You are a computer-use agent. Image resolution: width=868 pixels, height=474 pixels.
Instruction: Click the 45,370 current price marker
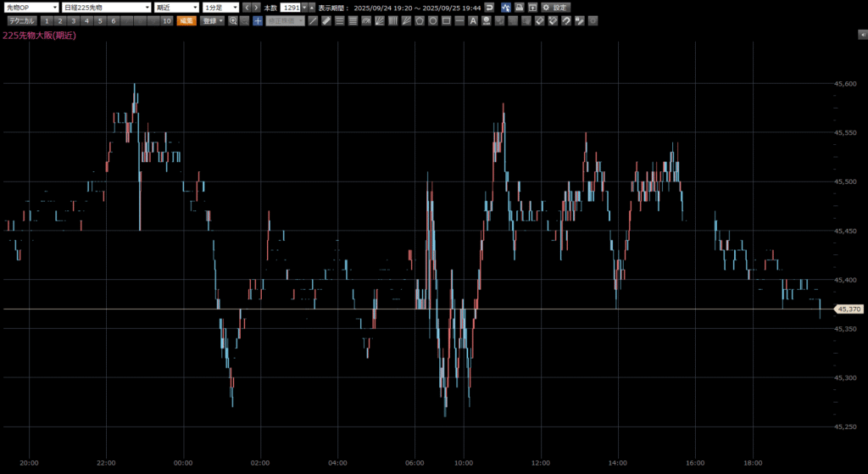tap(848, 309)
